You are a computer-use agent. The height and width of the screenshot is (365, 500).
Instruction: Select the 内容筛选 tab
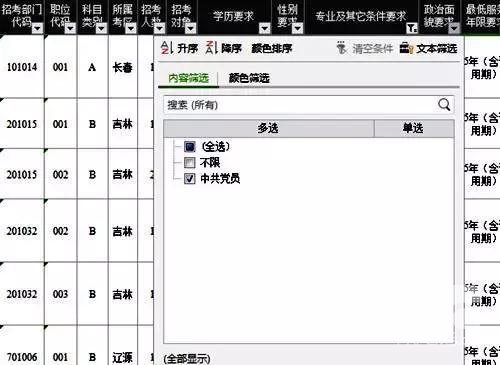188,78
